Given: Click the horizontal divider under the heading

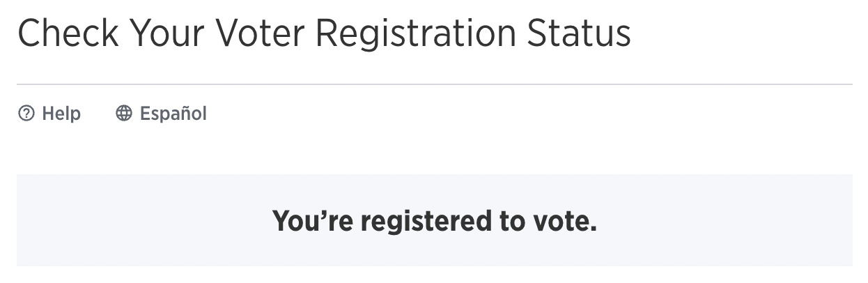Looking at the screenshot, I should pyautogui.click(x=435, y=84).
